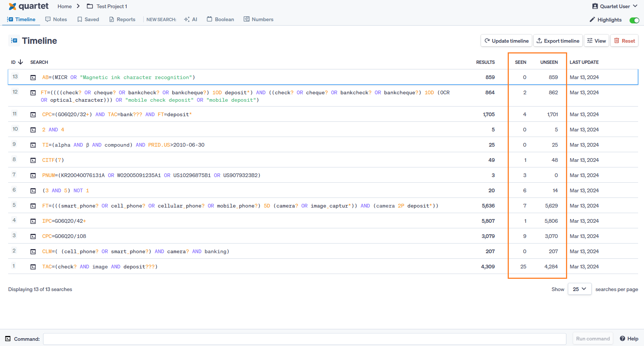Click the terminal icon beside search 1
Screen dimensions: 644x346
tap(33, 267)
